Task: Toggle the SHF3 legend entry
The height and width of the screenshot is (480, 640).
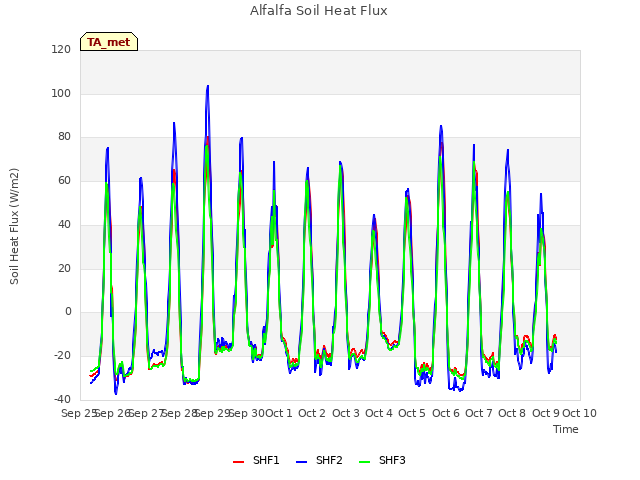Action: [382, 460]
